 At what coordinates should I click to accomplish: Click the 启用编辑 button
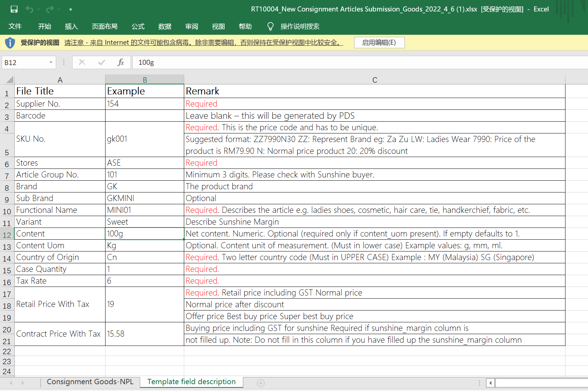pyautogui.click(x=379, y=43)
